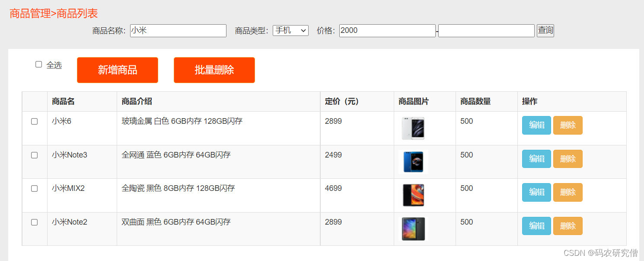
Task: Open the blue 小米Note3 phone thumbnail
Action: [x=413, y=162]
